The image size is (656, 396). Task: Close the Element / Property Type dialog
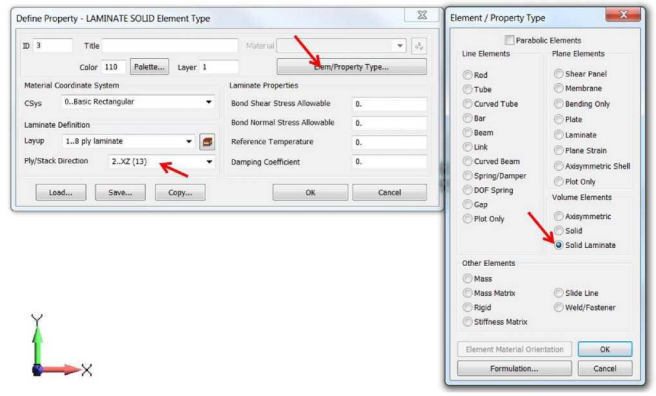[623, 15]
